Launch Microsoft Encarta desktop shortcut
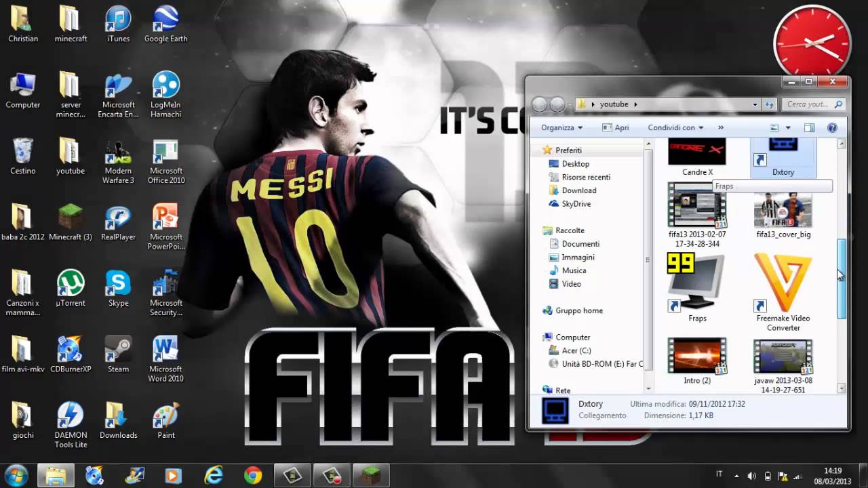The height and width of the screenshot is (488, 868). pos(118,94)
